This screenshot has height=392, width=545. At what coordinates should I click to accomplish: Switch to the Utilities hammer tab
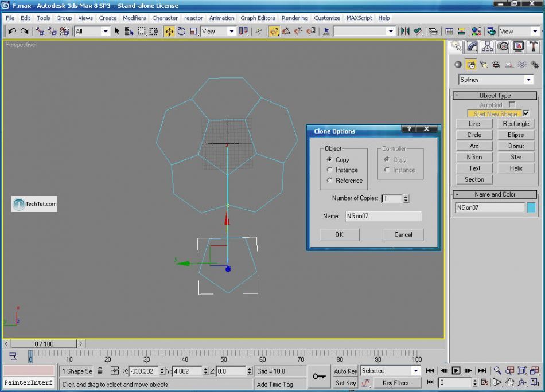(534, 46)
